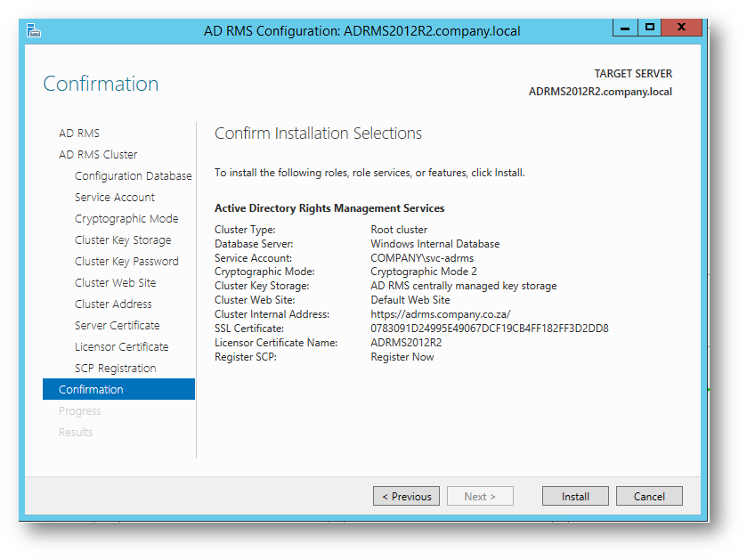Click the AD RMS wizard title bar icon
This screenshot has width=747, height=560.
33,30
